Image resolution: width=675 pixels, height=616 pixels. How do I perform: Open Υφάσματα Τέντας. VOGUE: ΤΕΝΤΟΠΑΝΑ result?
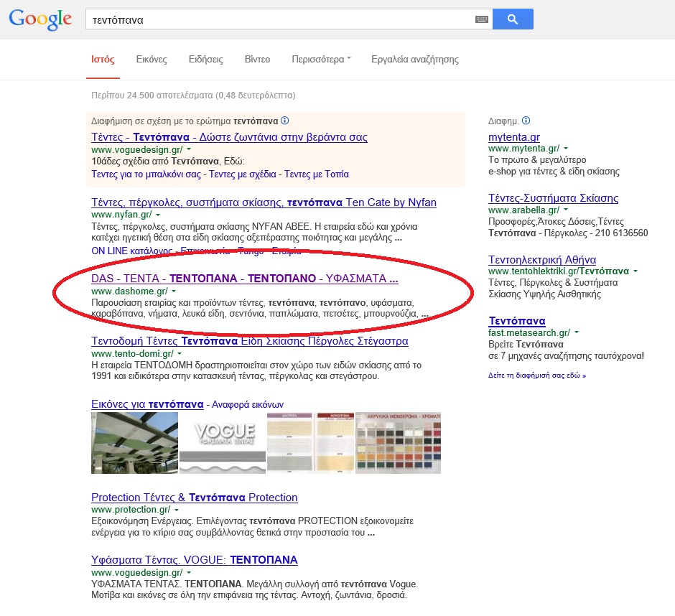click(194, 560)
